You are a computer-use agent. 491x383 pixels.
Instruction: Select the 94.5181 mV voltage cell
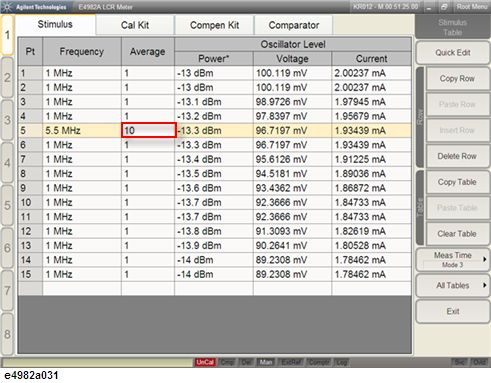click(292, 173)
